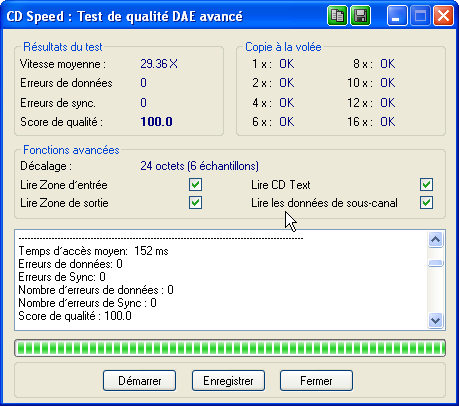Click the Décalage value 24 octets
This screenshot has width=459, height=406.
(199, 166)
